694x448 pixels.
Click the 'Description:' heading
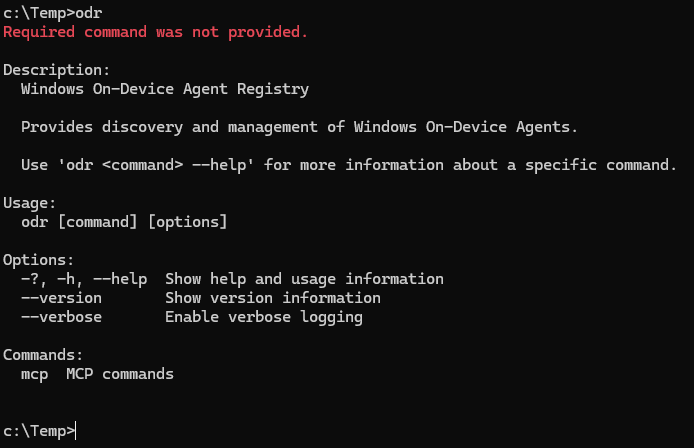tap(57, 70)
